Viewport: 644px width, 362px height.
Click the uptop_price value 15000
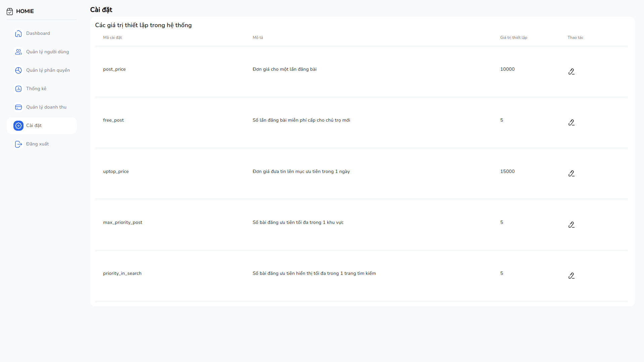click(x=507, y=171)
